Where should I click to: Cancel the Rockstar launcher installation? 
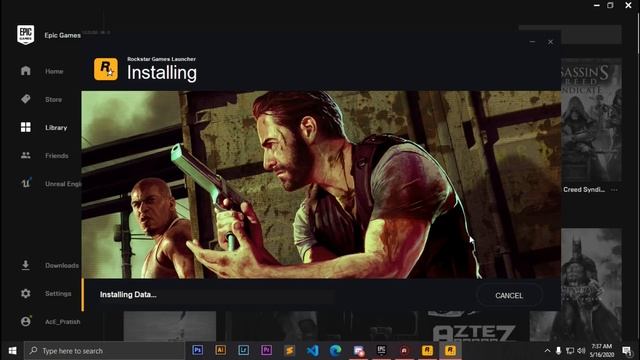pyautogui.click(x=509, y=296)
